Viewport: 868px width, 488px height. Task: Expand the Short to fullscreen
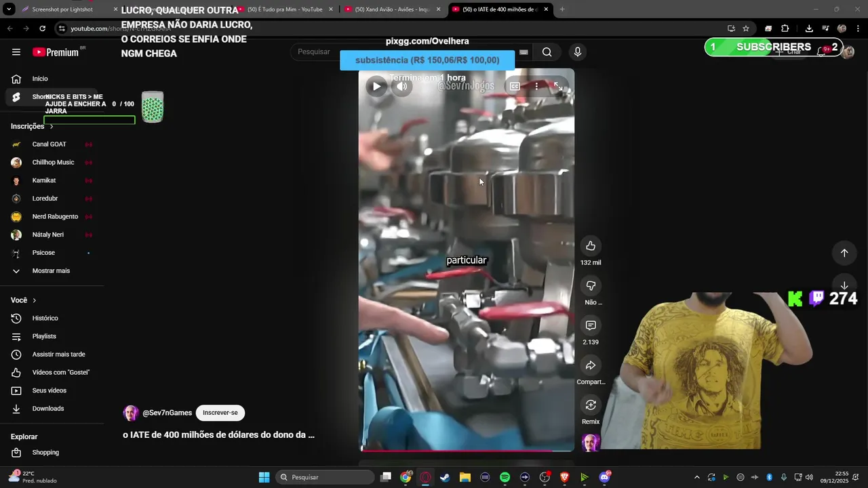point(557,86)
